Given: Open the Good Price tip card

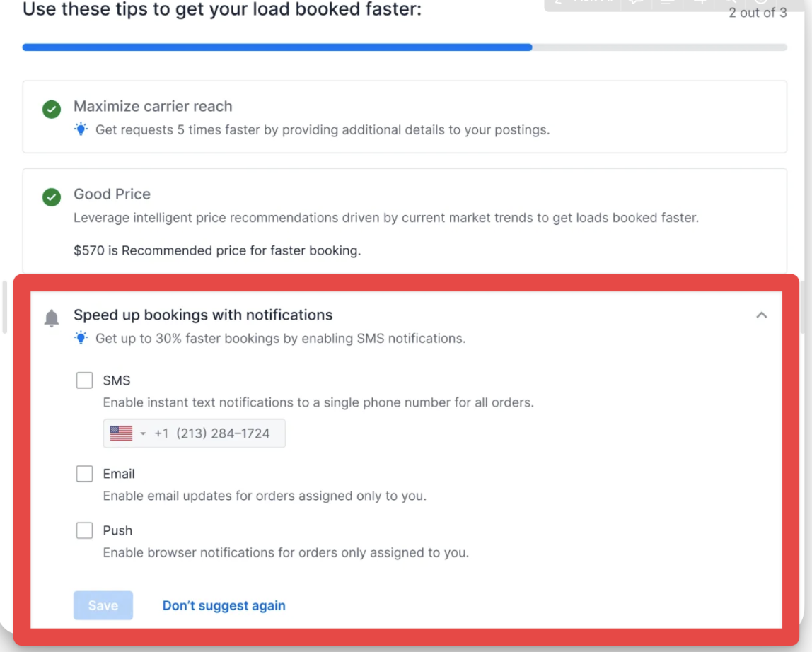Looking at the screenshot, I should click(x=405, y=221).
